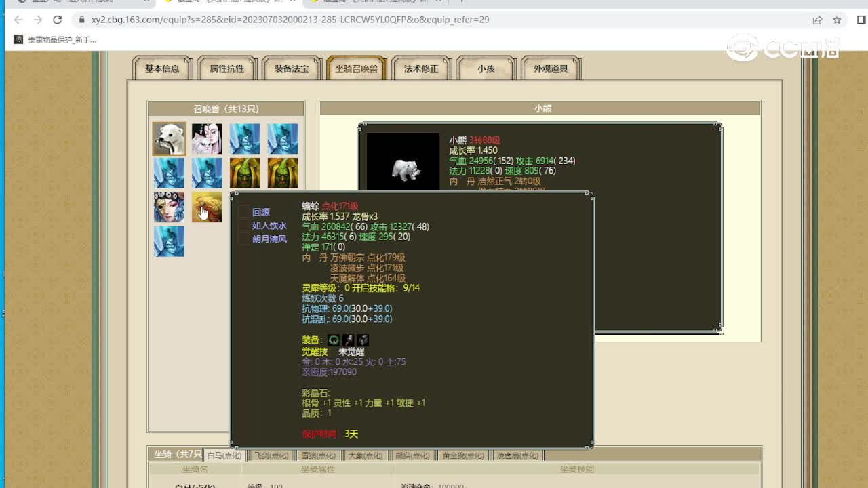Screen dimensions: 868x488
Task: Click the favicon of the 贵重物品保护 bookmark
Action: click(18, 39)
